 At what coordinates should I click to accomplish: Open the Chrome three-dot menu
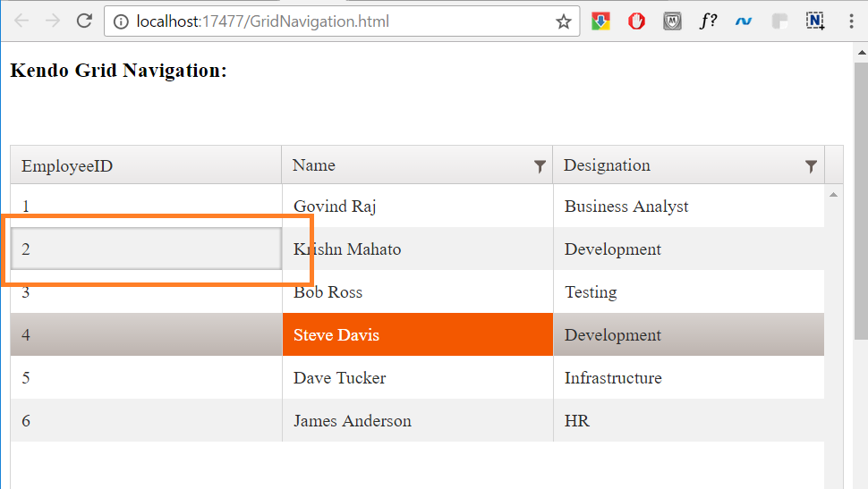850,21
